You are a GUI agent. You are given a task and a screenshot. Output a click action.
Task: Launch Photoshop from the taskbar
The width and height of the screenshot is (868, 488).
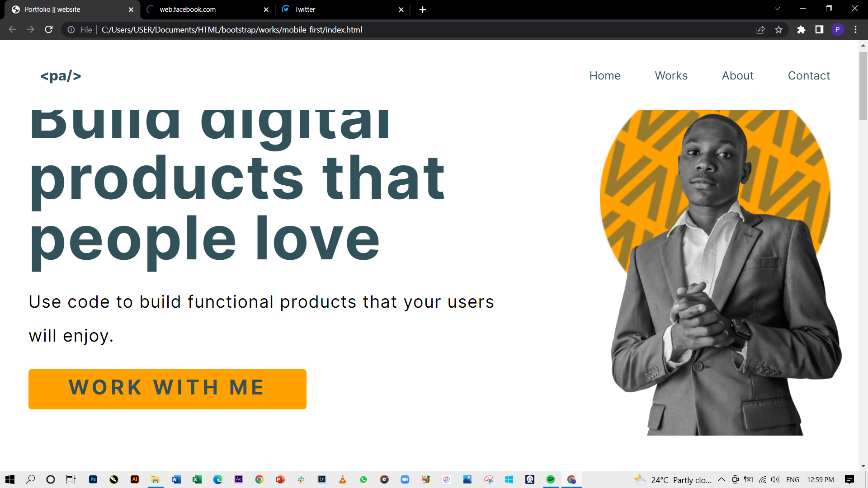tap(93, 479)
